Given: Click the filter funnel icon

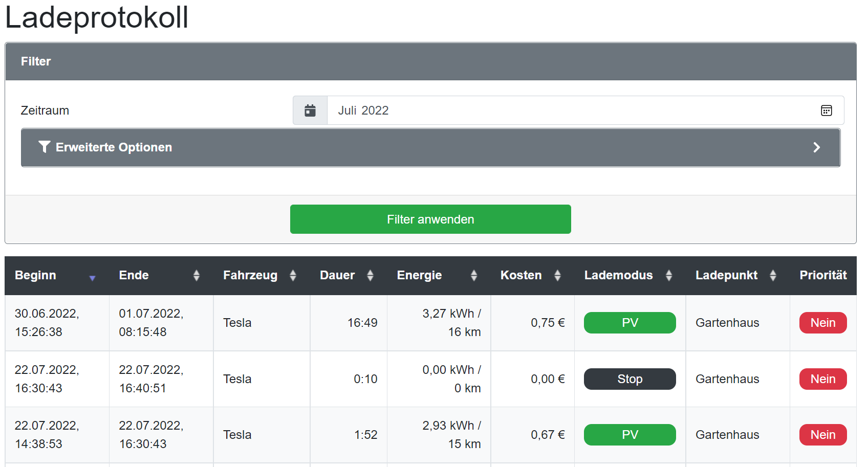Looking at the screenshot, I should point(45,147).
